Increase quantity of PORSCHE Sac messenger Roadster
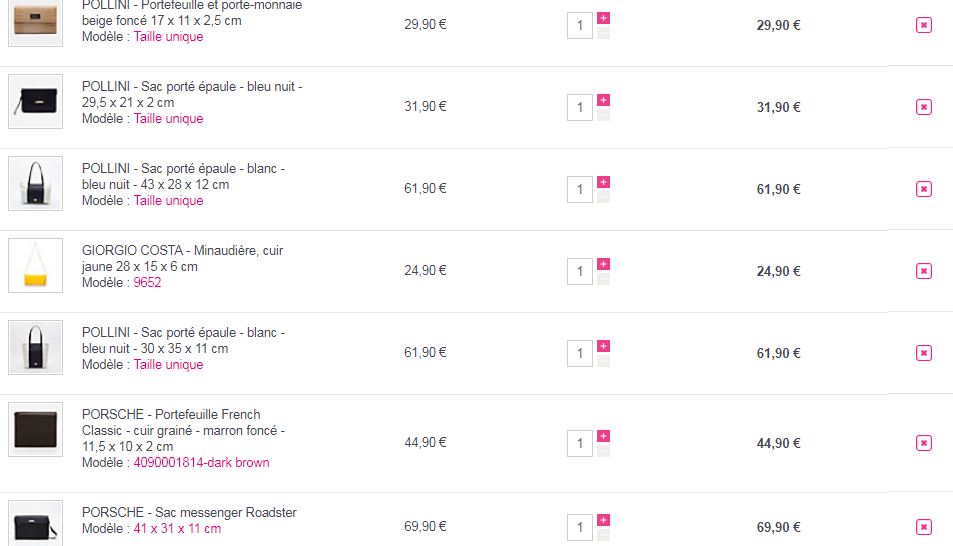953x546 pixels. coord(603,520)
